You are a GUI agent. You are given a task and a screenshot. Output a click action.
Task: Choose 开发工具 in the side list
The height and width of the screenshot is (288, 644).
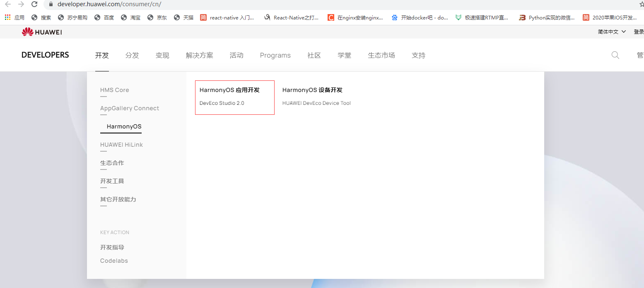[112, 181]
